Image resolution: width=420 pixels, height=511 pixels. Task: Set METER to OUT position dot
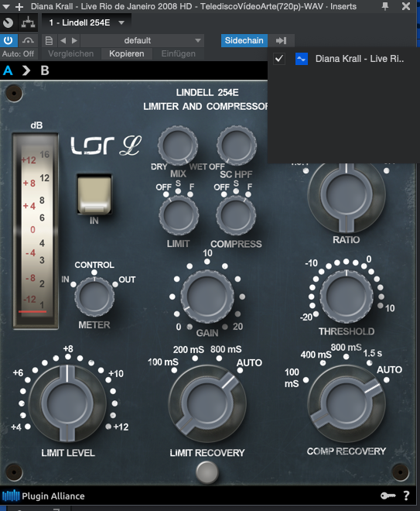click(115, 284)
